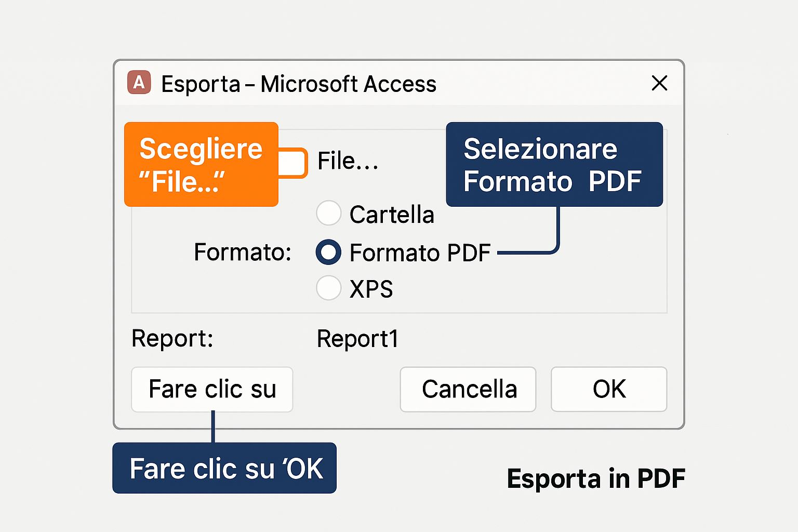Click the Fare clic su button

(x=212, y=389)
